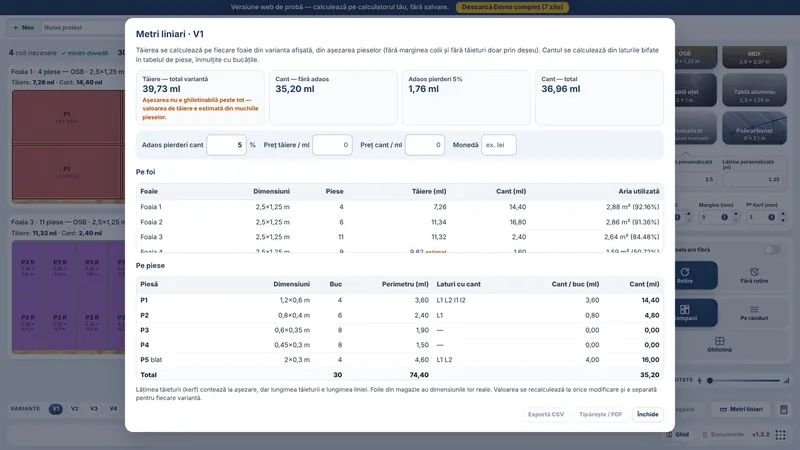Screen dimensions: 800x450
Task: Increase the Kerf value with up arrow
Action: (783, 214)
